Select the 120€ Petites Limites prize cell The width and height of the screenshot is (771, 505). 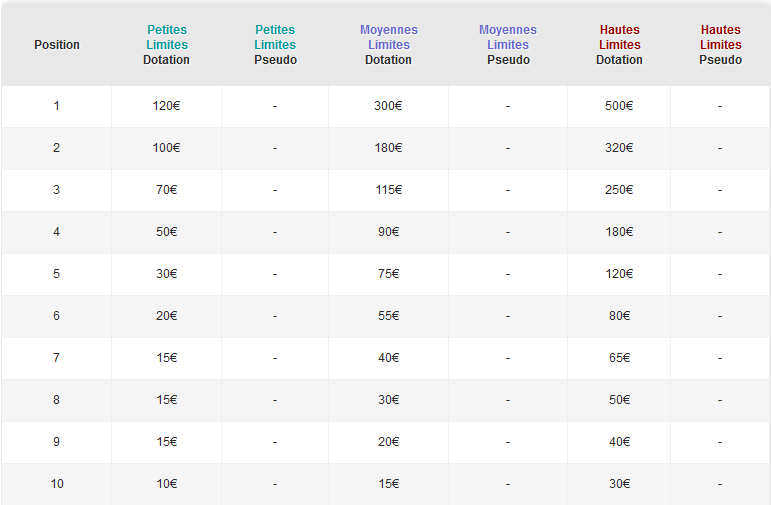point(167,106)
